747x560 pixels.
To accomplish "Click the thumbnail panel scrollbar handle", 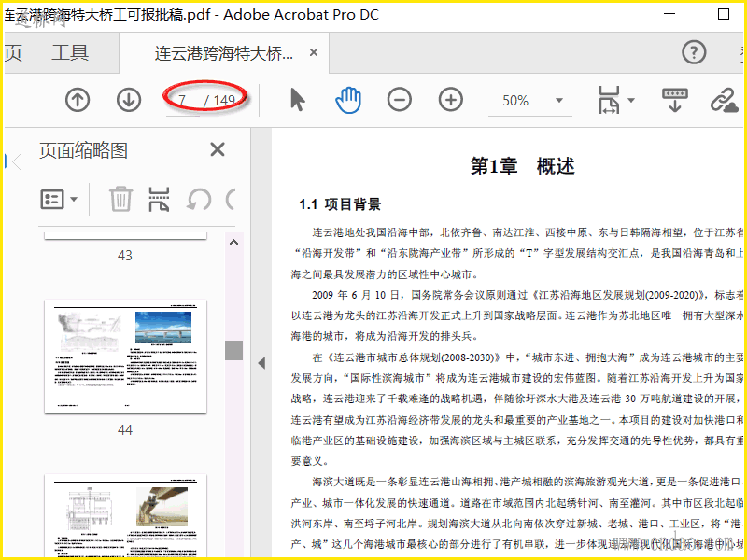I will pyautogui.click(x=233, y=350).
